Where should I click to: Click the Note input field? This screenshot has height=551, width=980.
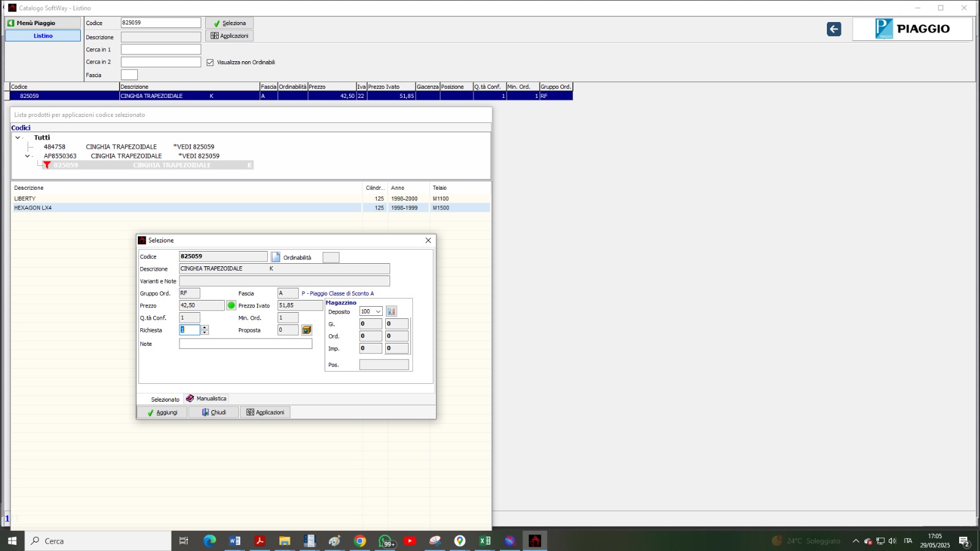pyautogui.click(x=245, y=344)
